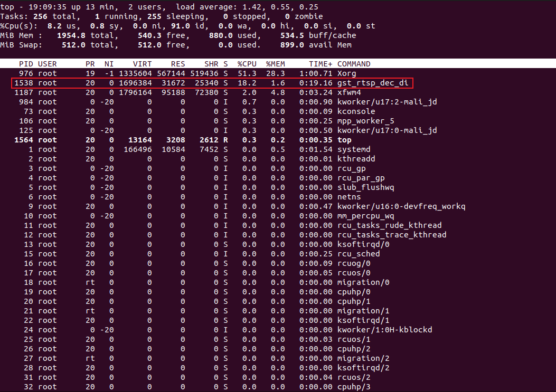Select the "RES" column header
This screenshot has width=556, height=392.
177,64
